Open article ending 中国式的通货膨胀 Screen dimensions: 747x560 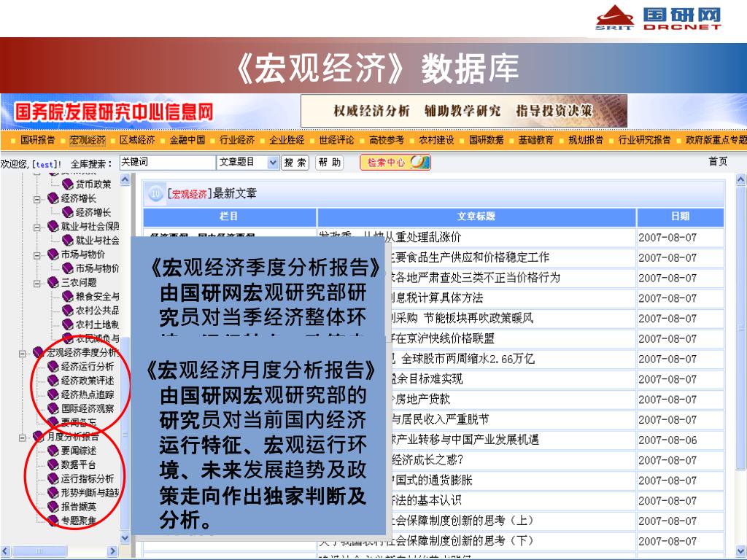click(431, 480)
